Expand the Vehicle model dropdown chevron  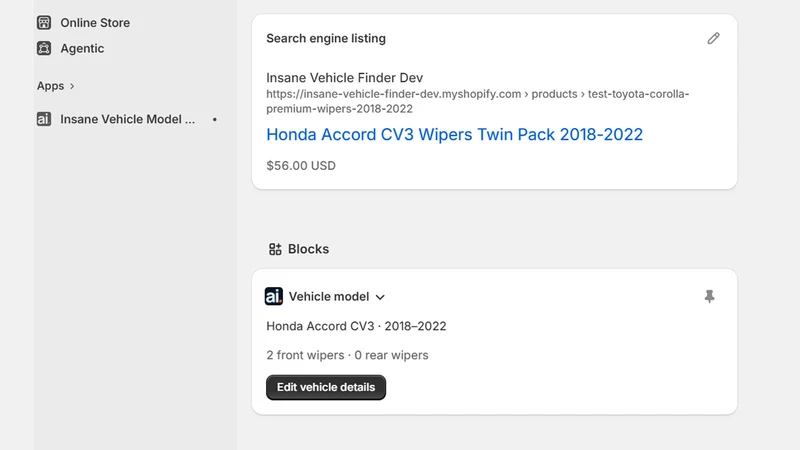[x=380, y=297]
